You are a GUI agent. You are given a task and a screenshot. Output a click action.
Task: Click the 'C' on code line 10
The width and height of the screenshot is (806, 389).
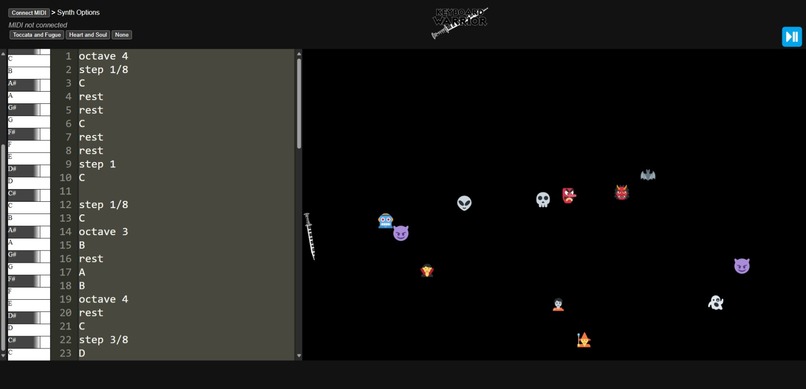coord(82,177)
